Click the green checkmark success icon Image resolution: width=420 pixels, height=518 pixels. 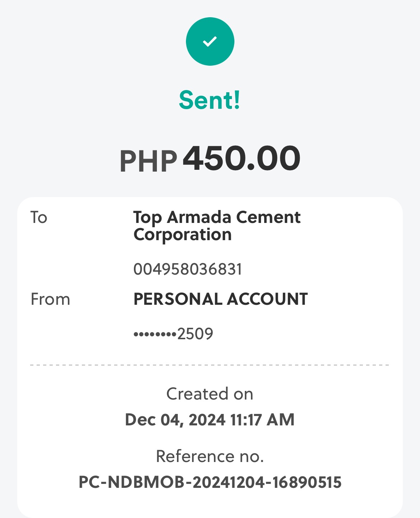(210, 41)
